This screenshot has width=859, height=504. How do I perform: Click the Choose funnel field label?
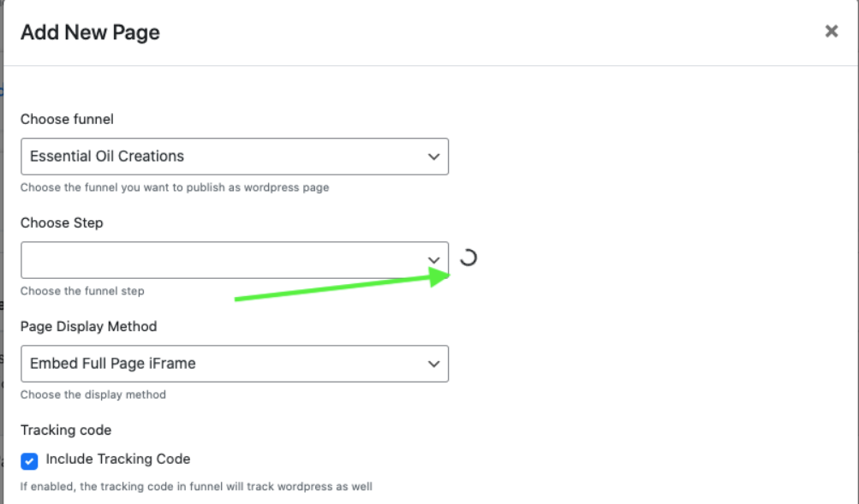(67, 119)
